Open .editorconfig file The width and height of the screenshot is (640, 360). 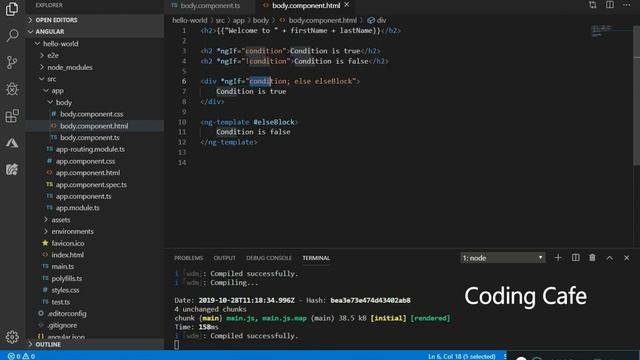tap(67, 314)
